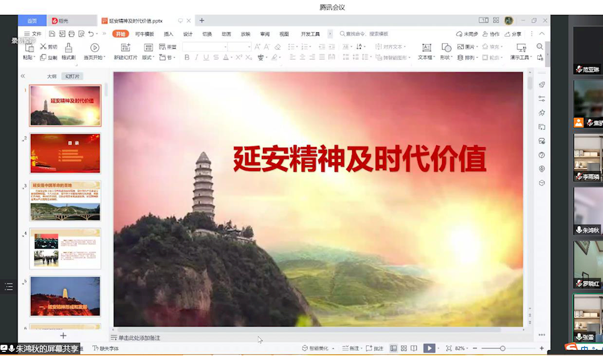
Task: Open Presentation Tools (演示工具)
Action: [521, 51]
